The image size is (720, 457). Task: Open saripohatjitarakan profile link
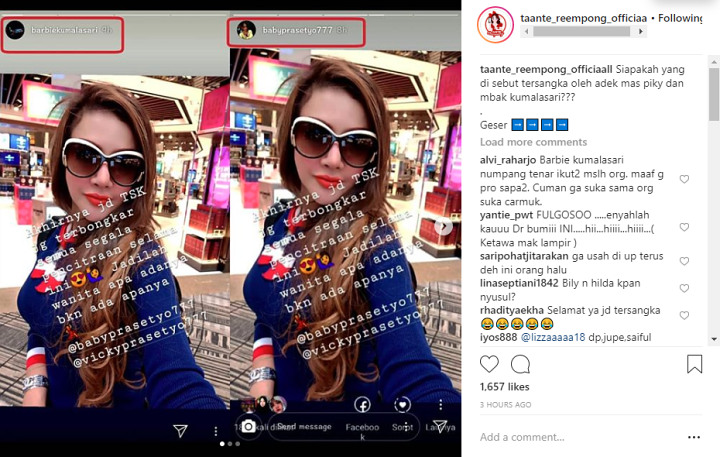[x=524, y=256]
